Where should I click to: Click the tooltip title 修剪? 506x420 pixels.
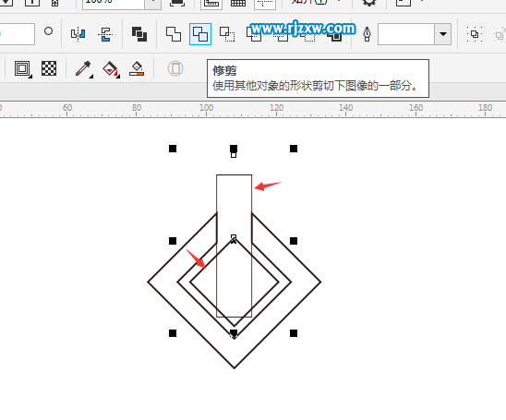[224, 70]
